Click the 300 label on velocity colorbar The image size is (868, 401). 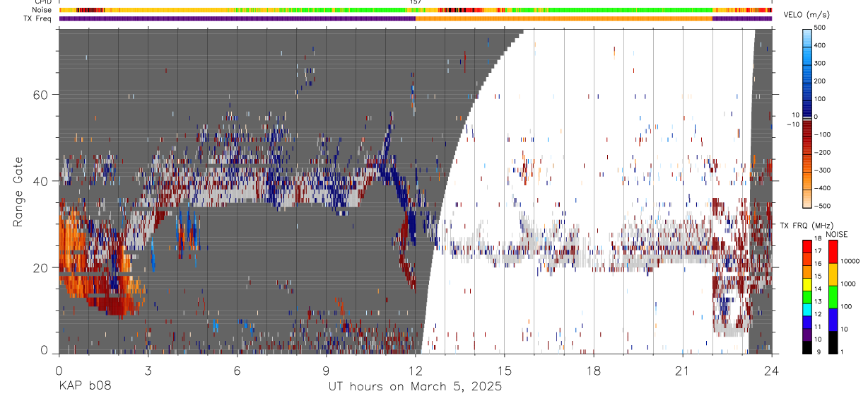coord(821,63)
